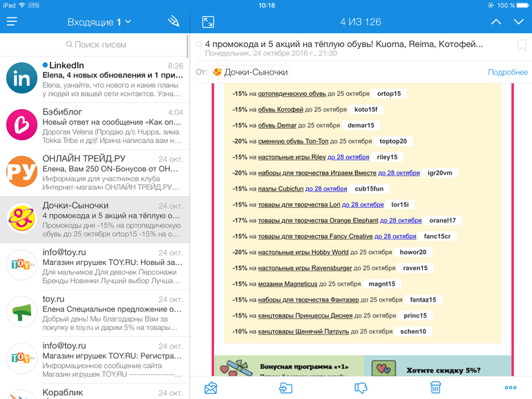Delete the email with trash icon
Screen dimensions: 532x399
(x=436, y=387)
